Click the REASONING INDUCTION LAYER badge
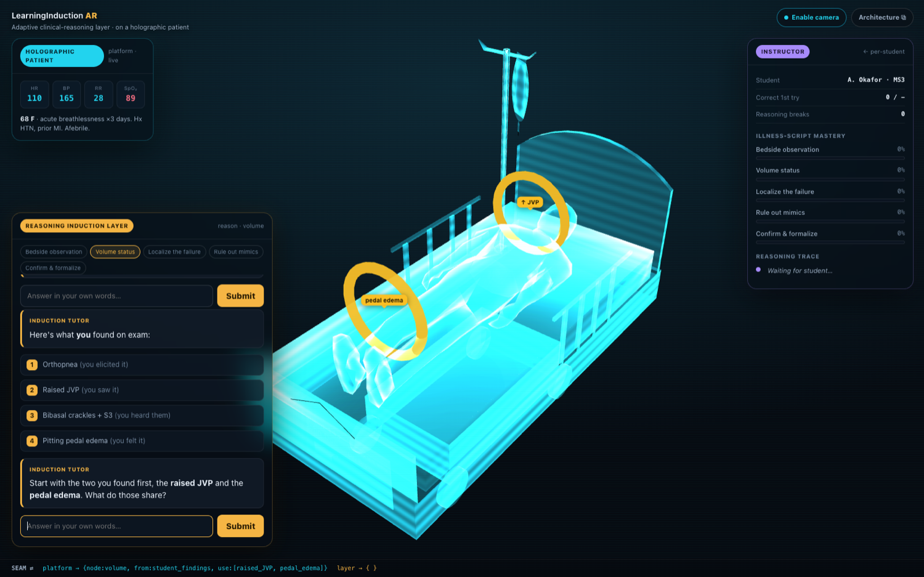Image resolution: width=924 pixels, height=577 pixels. point(77,226)
